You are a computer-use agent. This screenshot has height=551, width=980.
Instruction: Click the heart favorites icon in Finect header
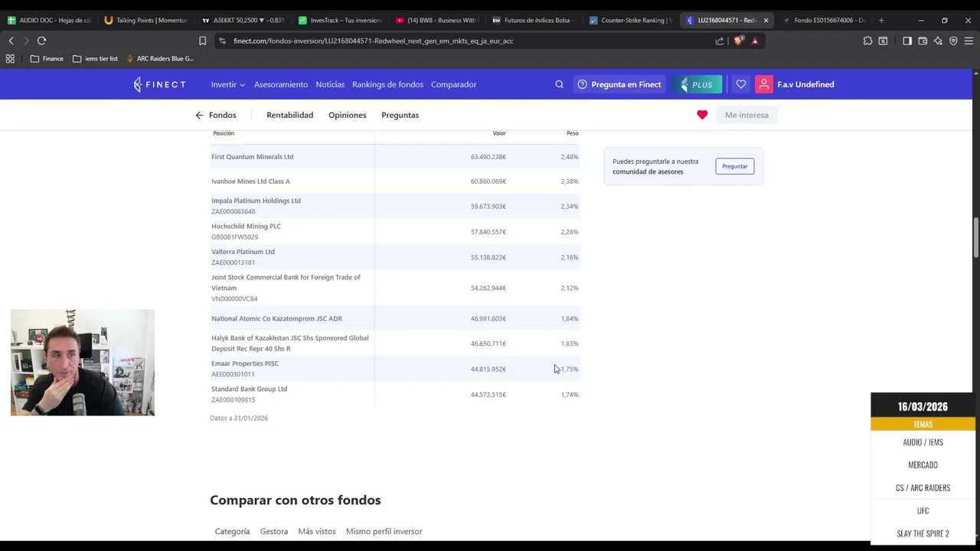[740, 84]
